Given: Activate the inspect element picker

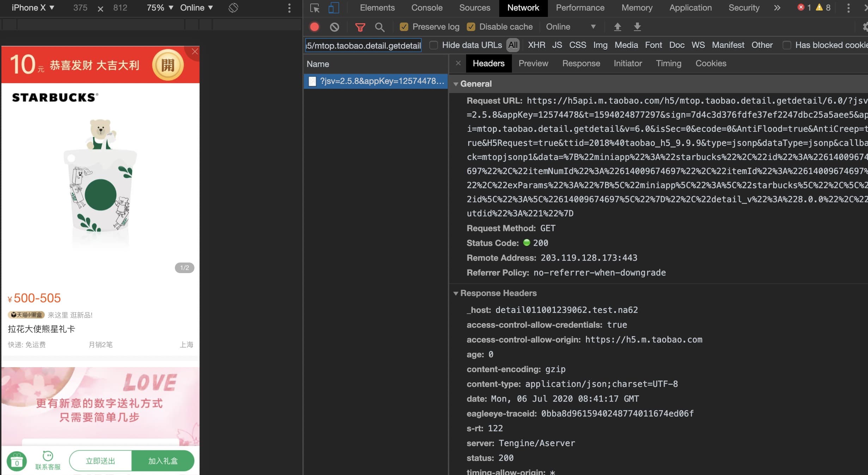Looking at the screenshot, I should [314, 8].
